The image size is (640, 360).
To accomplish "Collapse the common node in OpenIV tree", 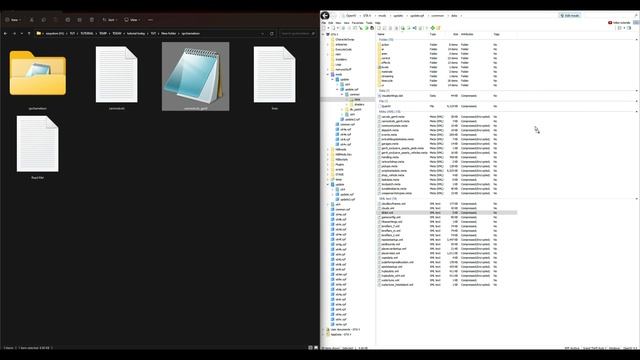I will (342, 94).
